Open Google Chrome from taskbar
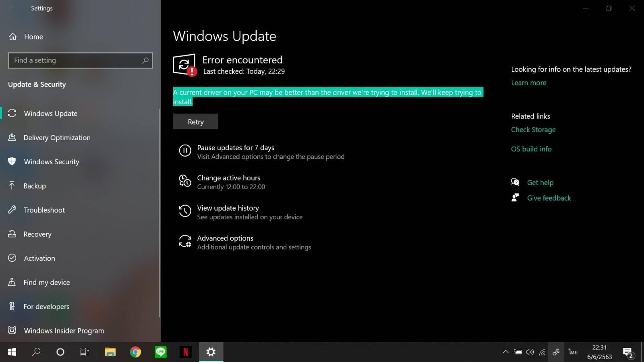The width and height of the screenshot is (644, 362). (x=135, y=352)
